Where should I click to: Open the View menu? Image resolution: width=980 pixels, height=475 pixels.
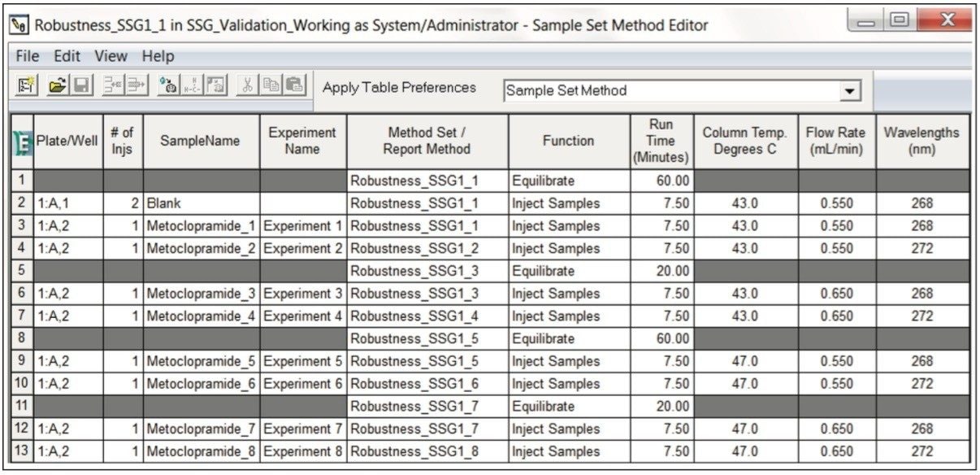pyautogui.click(x=110, y=55)
